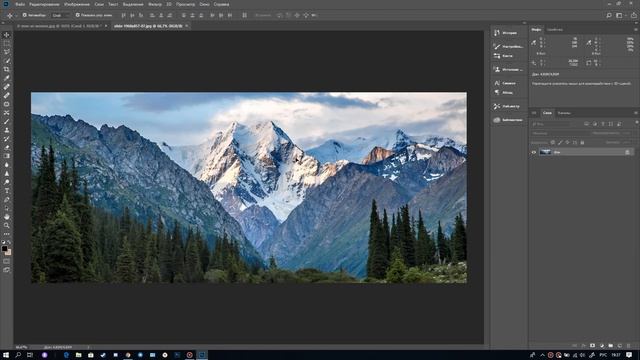Screen dimensions: 640x360
Task: Toggle the Показать упр. элем. checkbox
Action: click(x=78, y=15)
